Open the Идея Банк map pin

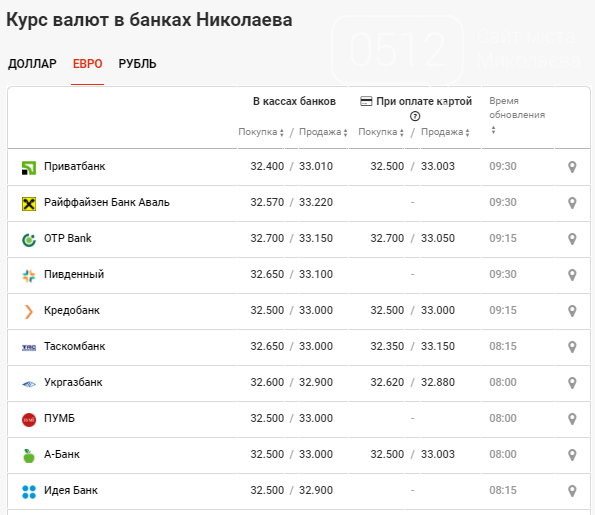click(572, 491)
